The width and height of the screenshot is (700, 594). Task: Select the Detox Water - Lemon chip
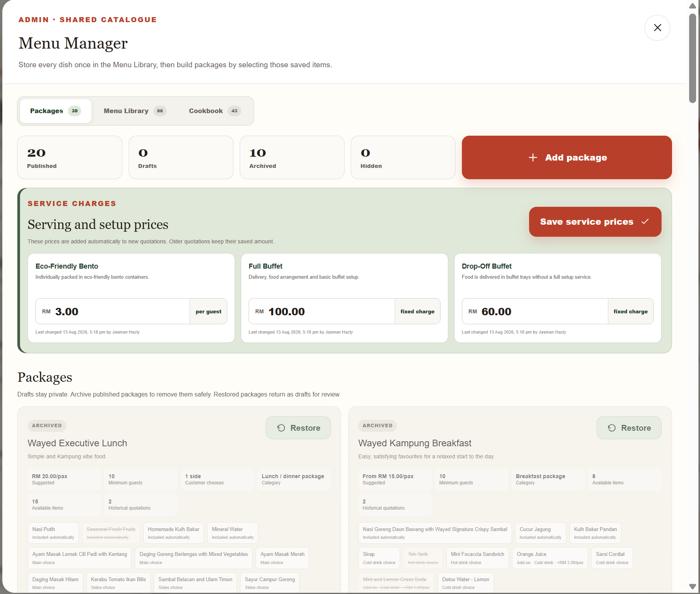466,583
